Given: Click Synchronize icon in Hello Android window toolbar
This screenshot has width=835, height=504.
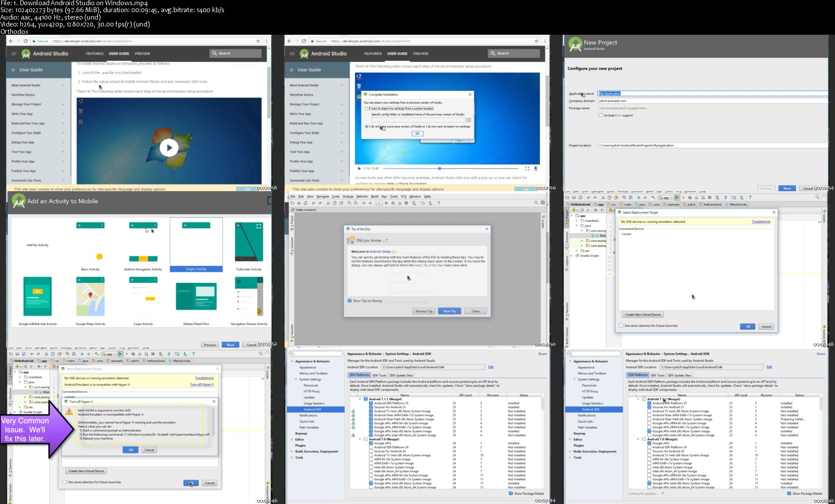Looking at the screenshot, I should point(305,203).
